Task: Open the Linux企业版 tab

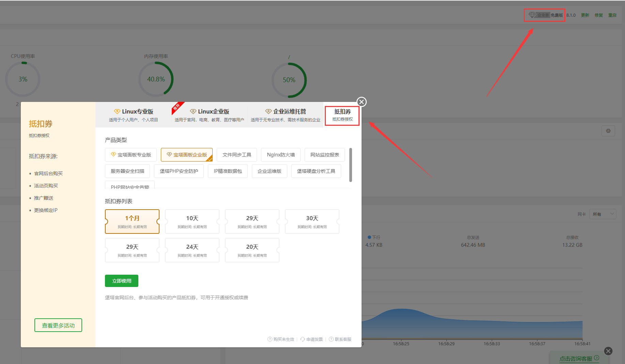Action: tap(209, 115)
